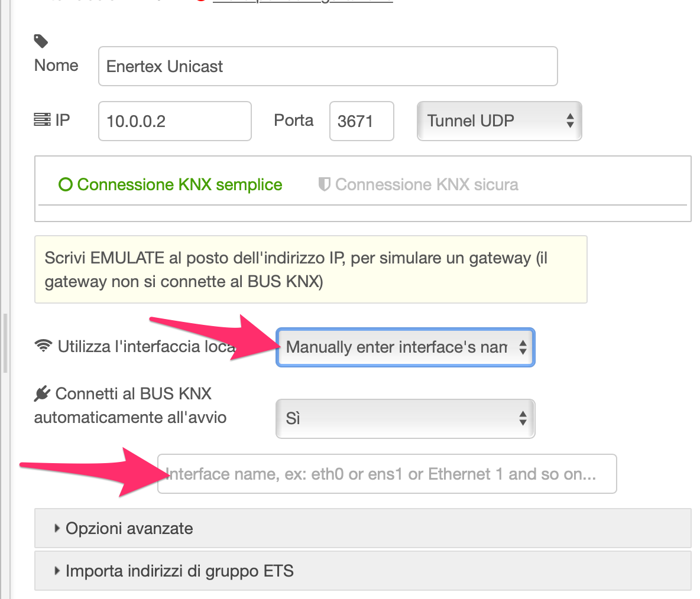Click inside the Porta field showing 3671
700x599 pixels.
pos(361,121)
